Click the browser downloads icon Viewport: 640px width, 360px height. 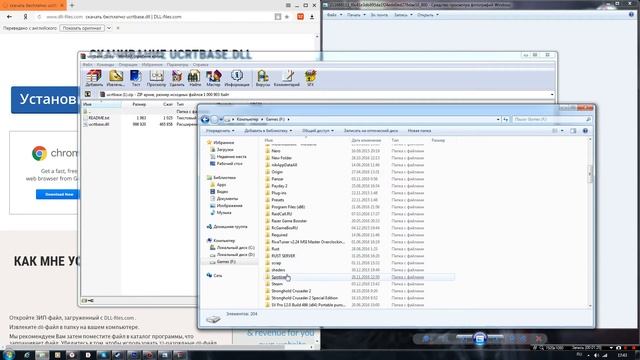312,17
